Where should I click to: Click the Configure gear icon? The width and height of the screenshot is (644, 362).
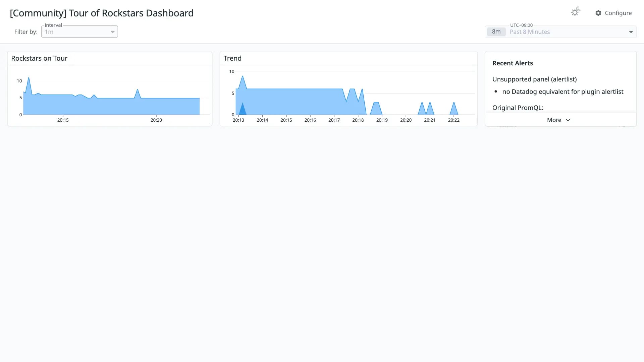tap(598, 13)
